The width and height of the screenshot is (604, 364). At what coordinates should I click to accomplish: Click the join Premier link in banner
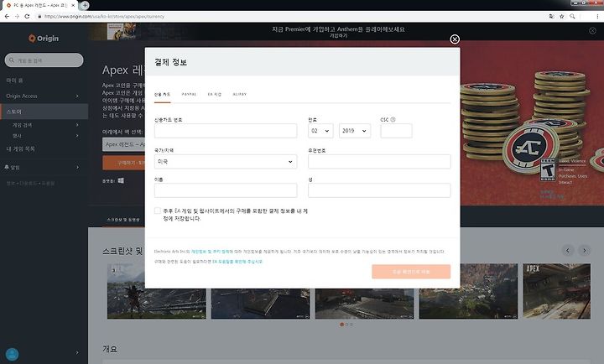338,35
